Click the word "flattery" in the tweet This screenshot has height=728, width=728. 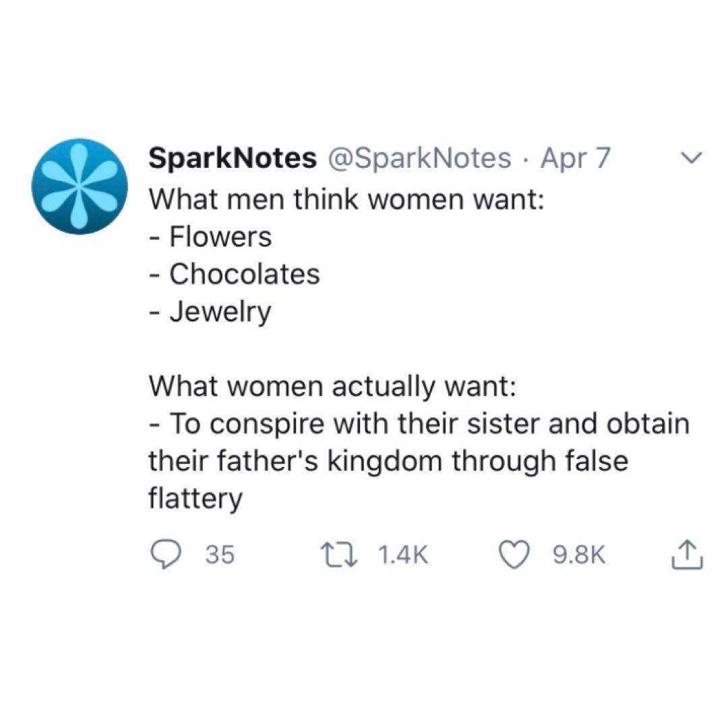pyautogui.click(x=195, y=499)
